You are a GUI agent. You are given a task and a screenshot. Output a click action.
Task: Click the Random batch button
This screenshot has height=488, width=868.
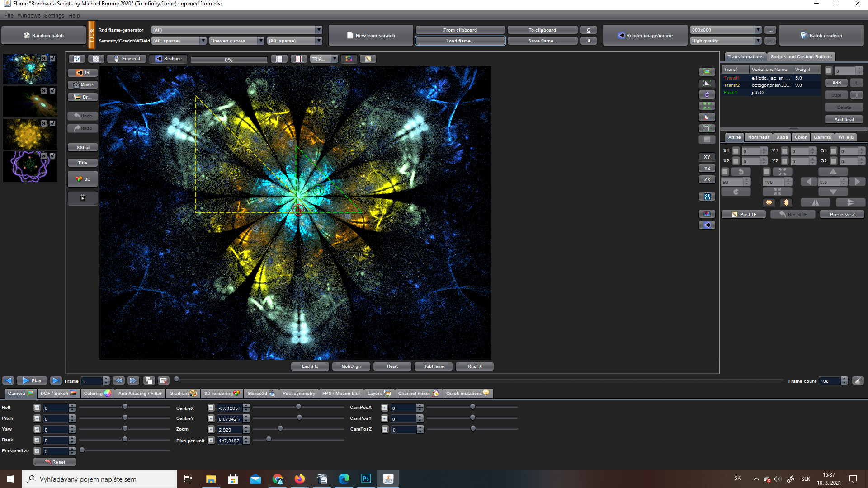point(43,36)
